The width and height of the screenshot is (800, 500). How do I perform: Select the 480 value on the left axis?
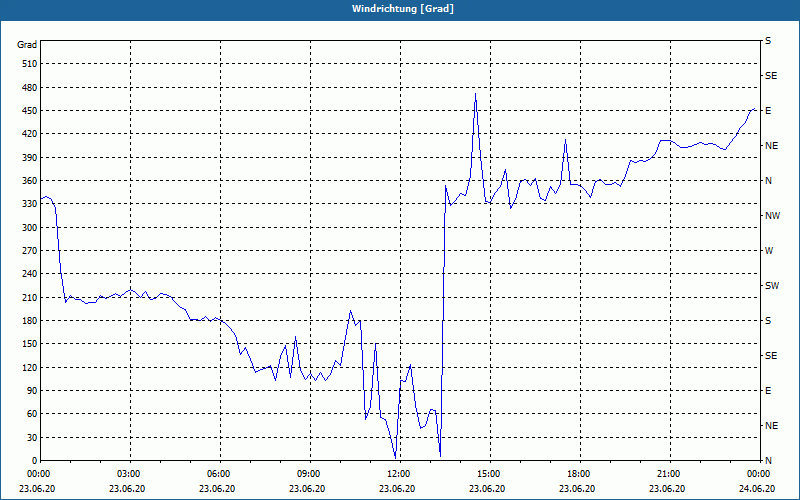click(30, 88)
